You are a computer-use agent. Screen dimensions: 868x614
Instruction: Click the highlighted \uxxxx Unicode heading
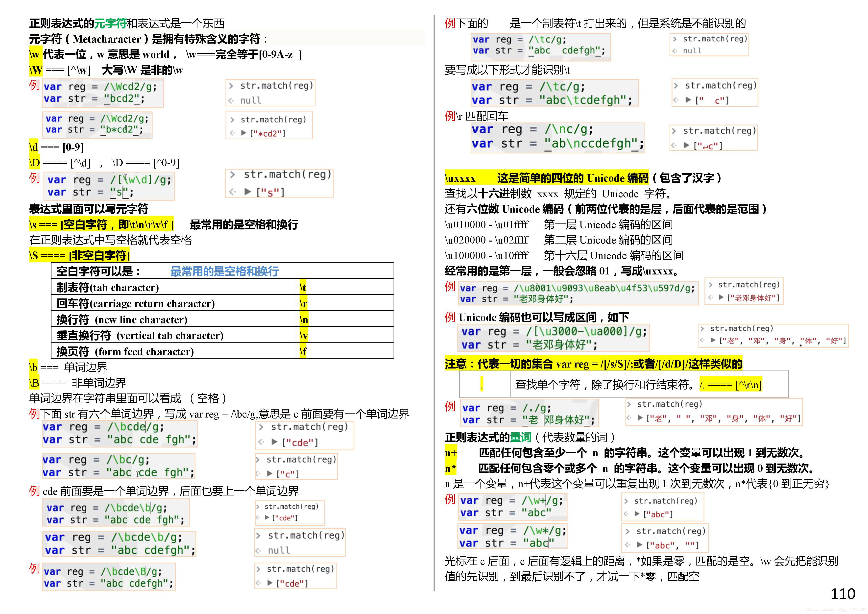547,178
